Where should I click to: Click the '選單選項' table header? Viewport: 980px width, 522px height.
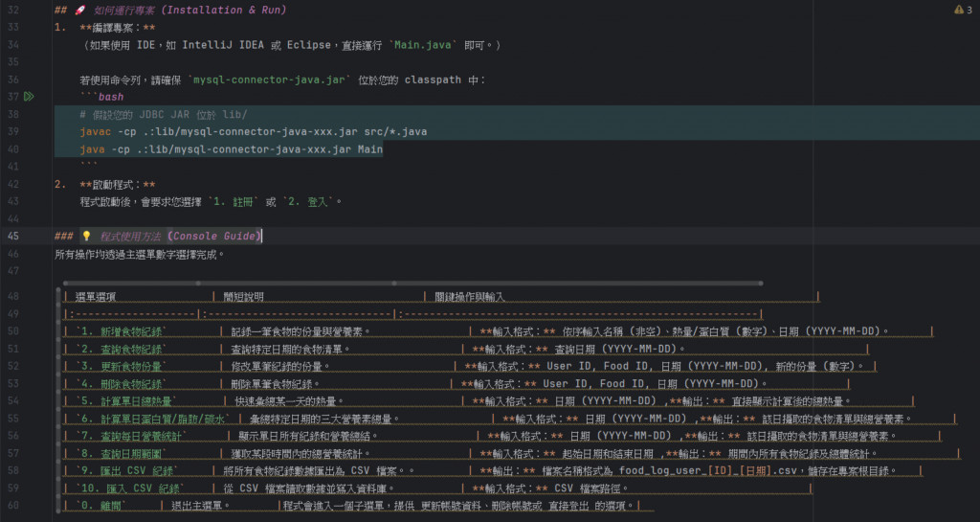96,297
